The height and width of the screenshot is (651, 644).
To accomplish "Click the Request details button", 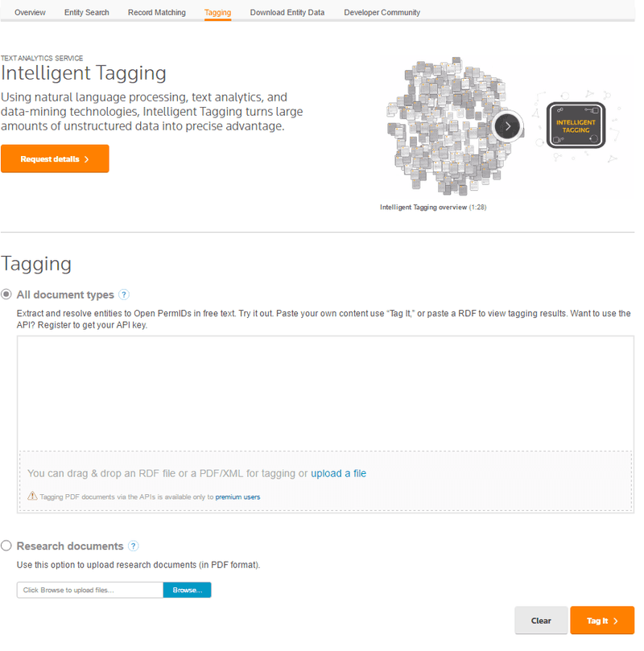I will (x=55, y=159).
